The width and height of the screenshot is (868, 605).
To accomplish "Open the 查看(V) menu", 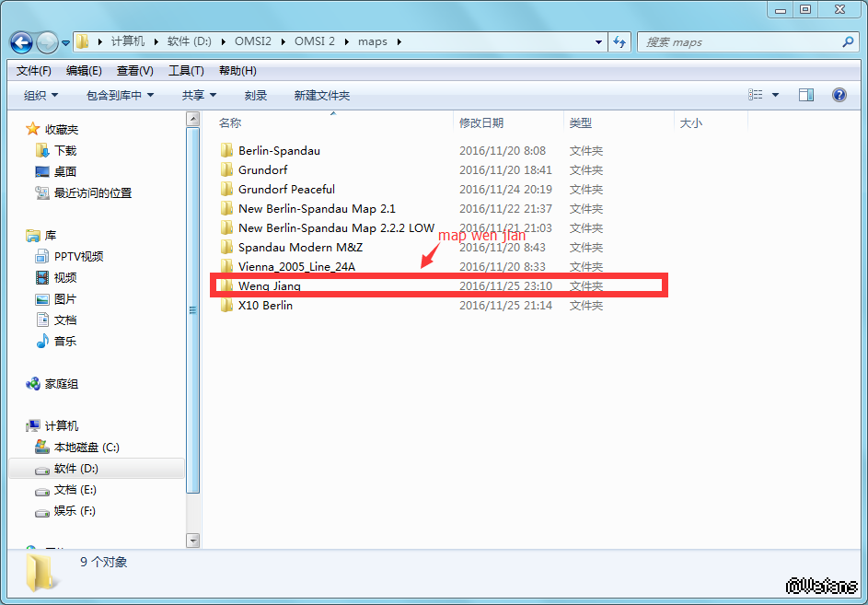I will 135,71.
